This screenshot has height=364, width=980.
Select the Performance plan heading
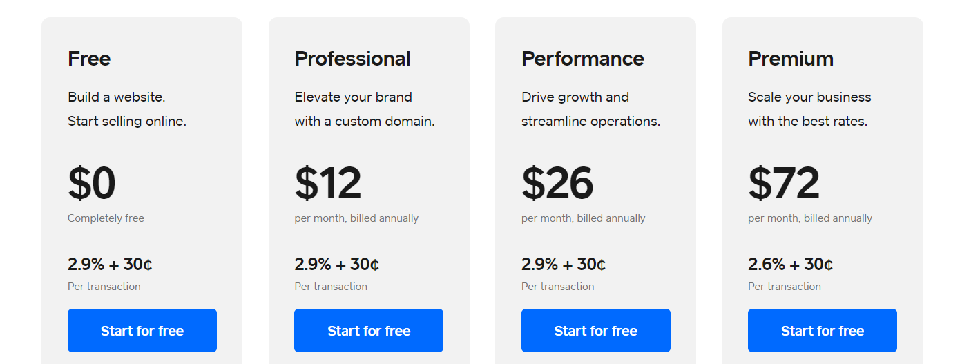click(582, 59)
